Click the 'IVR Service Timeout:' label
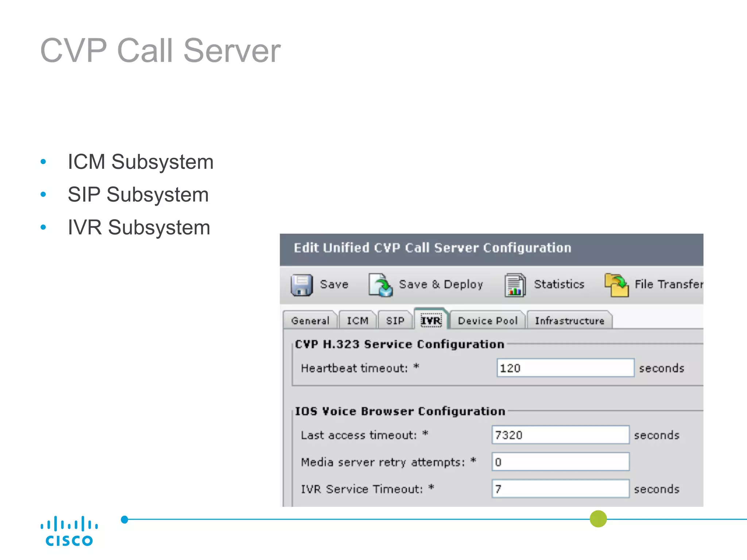Screen dimensions: 747x560 pos(362,489)
